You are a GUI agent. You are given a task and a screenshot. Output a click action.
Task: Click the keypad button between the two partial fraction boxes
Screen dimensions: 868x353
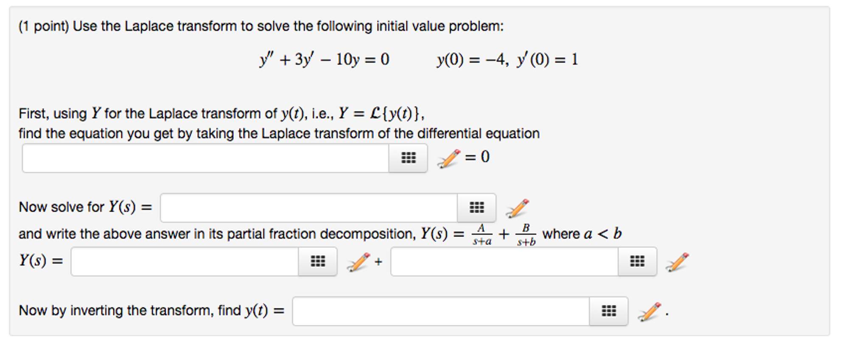(318, 262)
